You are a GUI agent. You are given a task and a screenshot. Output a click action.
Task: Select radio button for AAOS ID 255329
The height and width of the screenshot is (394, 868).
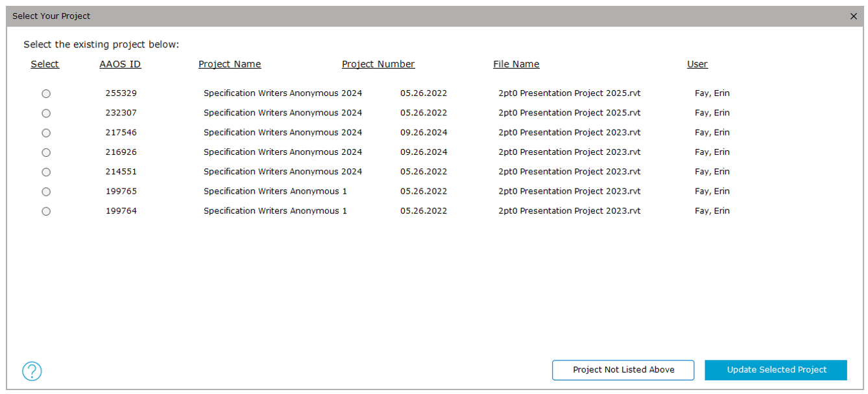[x=46, y=93]
